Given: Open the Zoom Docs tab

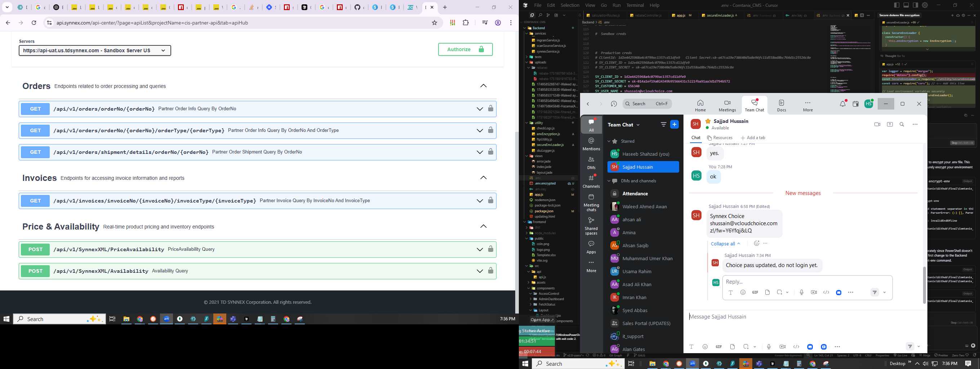Looking at the screenshot, I should point(781,105).
